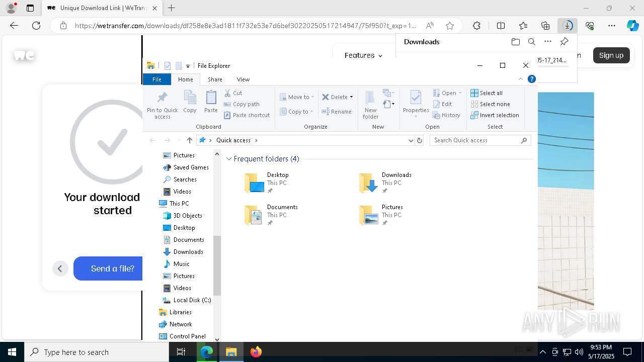Click Paste shortcut in ribbon
The image size is (644, 362).
(247, 115)
